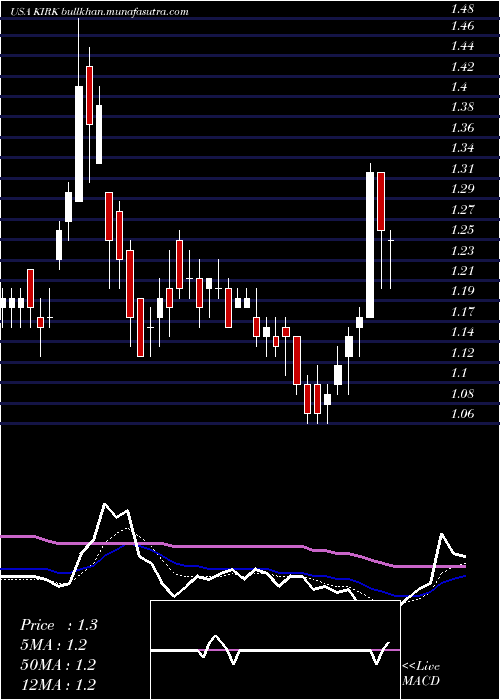Click the '<<Live MACD' label

click(x=421, y=674)
